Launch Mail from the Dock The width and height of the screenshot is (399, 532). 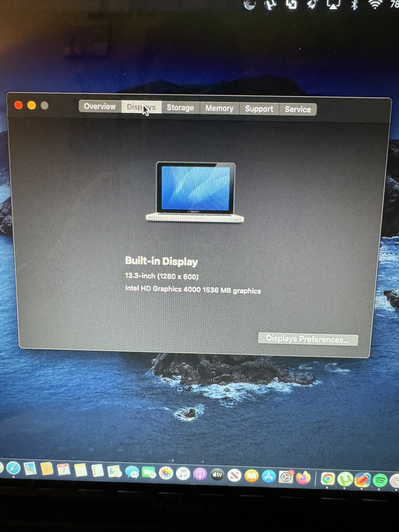click(30, 469)
